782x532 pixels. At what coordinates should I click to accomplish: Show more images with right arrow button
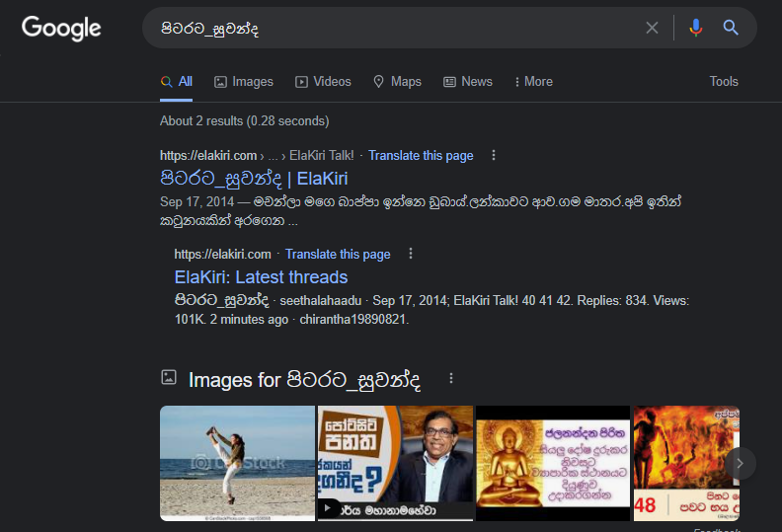pyautogui.click(x=741, y=464)
